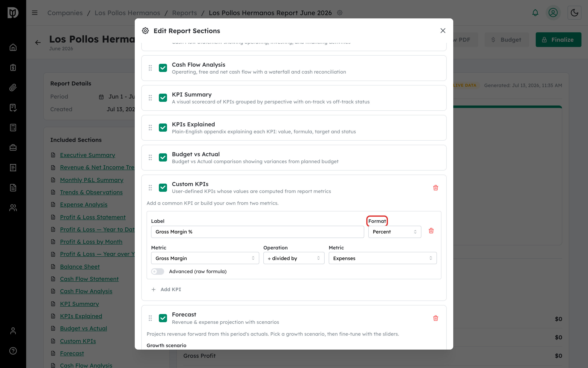Viewport: 588px width, 368px height.
Task: Uncheck the KPI Summary section
Action: pos(163,98)
